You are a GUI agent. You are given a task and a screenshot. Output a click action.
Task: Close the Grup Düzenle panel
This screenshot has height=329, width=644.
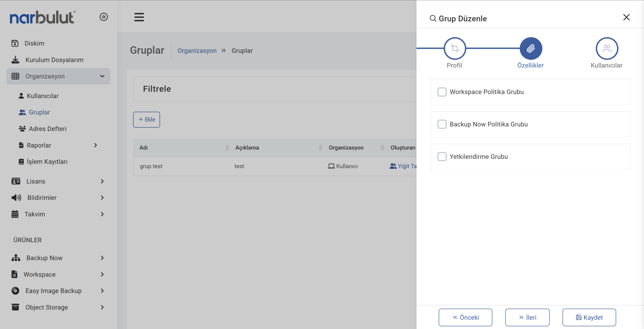(626, 17)
